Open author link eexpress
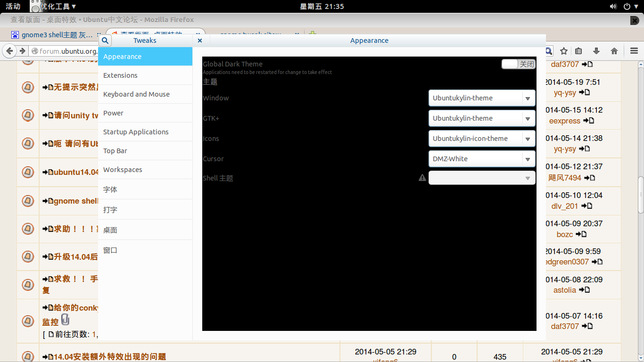The height and width of the screenshot is (362, 644). 565,121
